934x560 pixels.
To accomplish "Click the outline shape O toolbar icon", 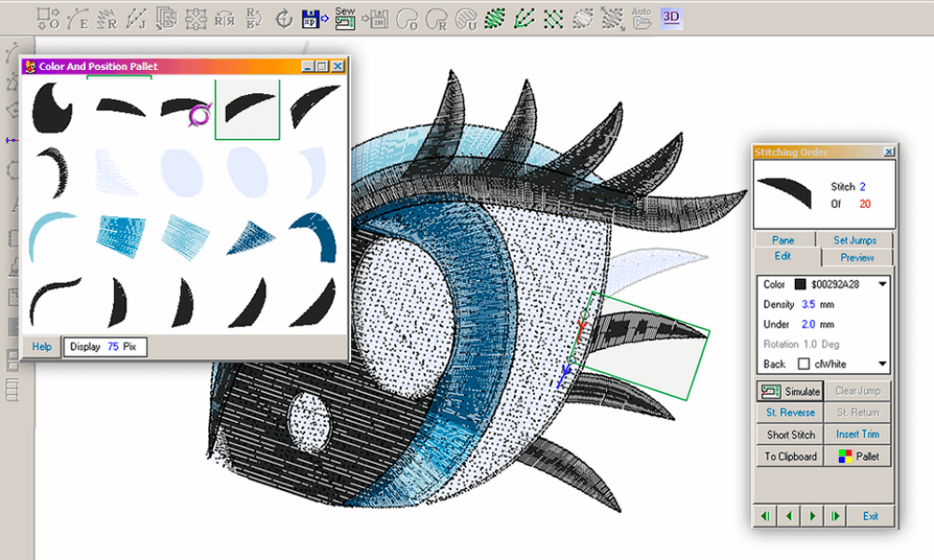I will click(x=407, y=19).
